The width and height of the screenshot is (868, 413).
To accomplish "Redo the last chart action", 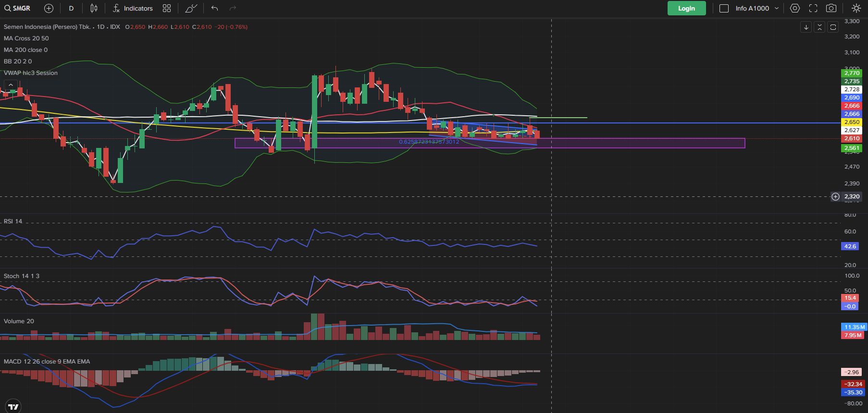I will [233, 8].
